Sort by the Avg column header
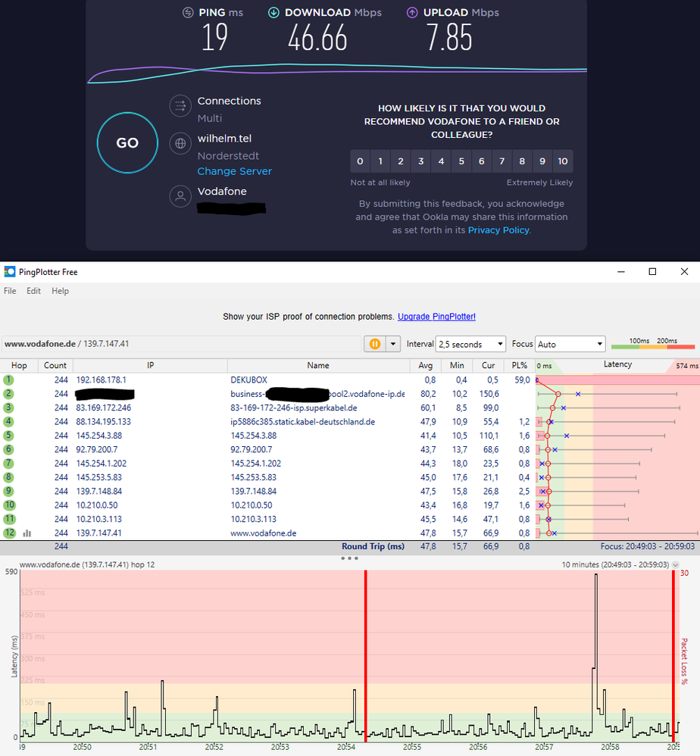Viewport: 700px width, 756px height. [x=425, y=365]
